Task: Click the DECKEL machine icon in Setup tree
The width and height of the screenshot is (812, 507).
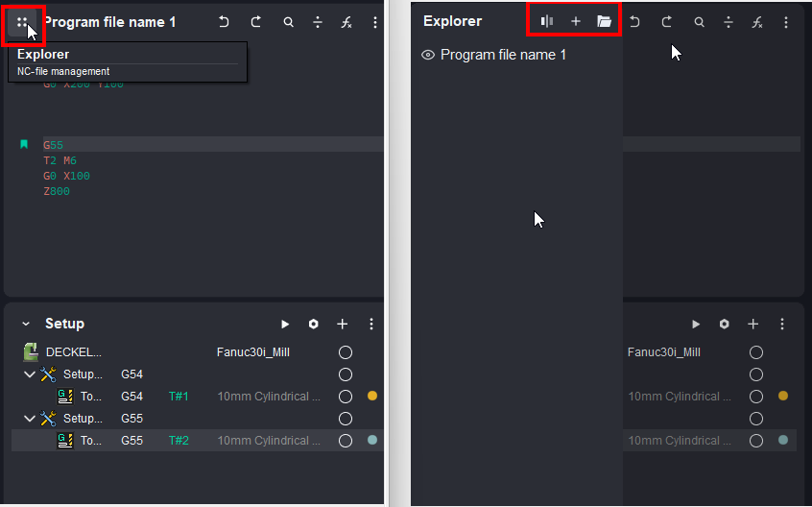Action: click(31, 352)
